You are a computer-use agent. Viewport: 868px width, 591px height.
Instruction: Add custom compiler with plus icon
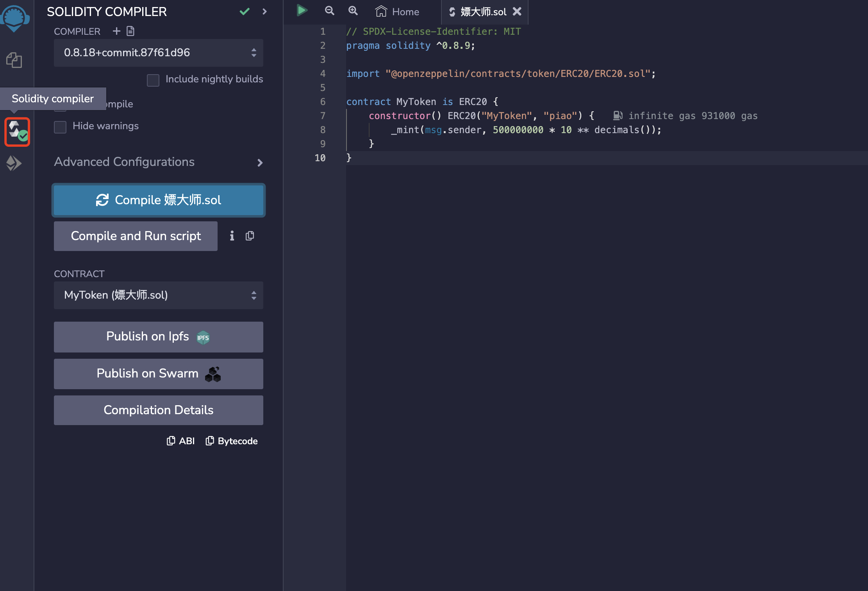tap(116, 31)
